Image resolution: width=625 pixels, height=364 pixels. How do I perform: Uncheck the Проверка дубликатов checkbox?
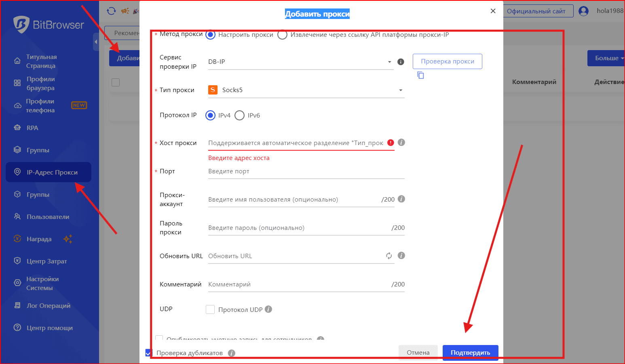148,353
